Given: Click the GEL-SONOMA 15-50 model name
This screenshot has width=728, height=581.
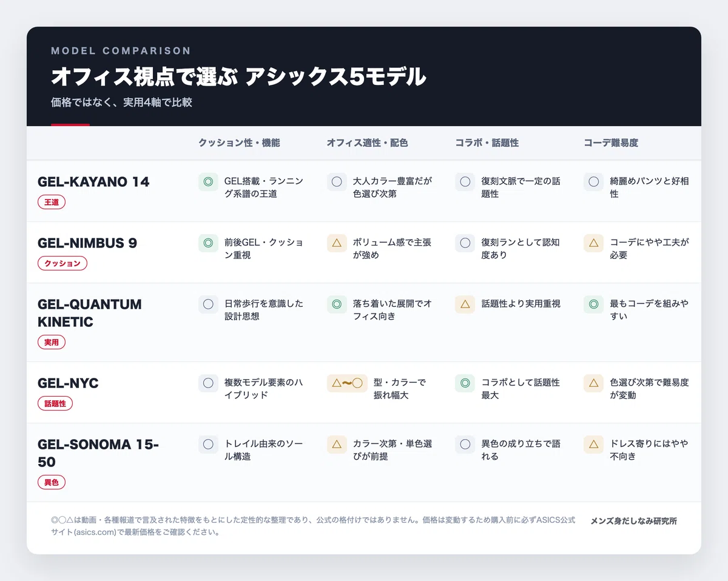Looking at the screenshot, I should 98,453.
